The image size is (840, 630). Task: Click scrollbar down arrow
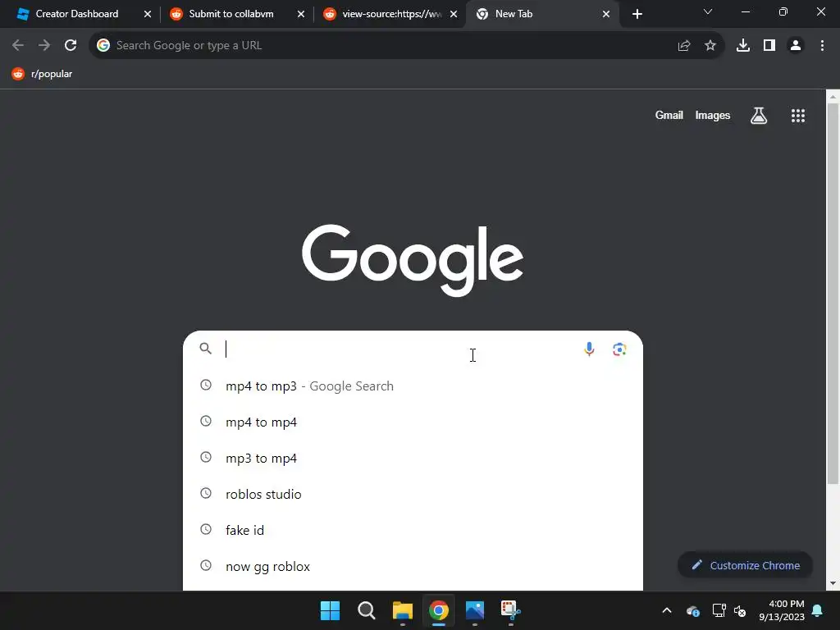(x=833, y=583)
